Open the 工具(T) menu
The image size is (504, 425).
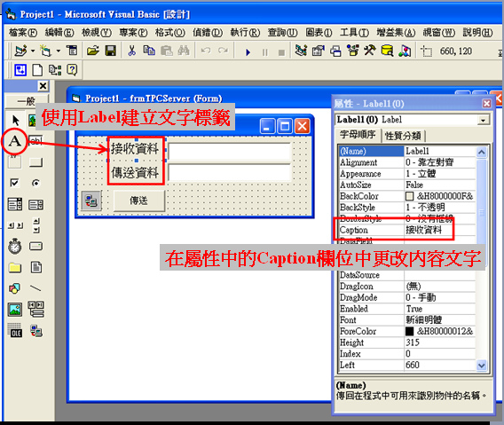[355, 33]
